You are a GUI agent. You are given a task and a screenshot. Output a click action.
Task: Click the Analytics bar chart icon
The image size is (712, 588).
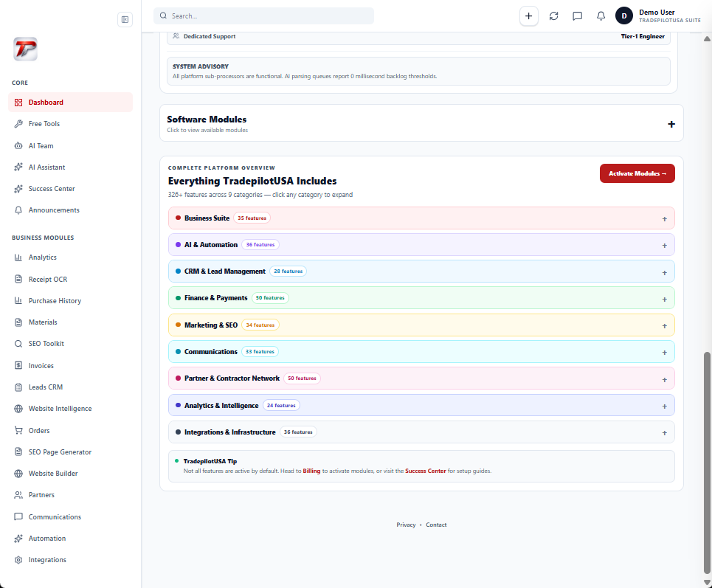(x=18, y=257)
